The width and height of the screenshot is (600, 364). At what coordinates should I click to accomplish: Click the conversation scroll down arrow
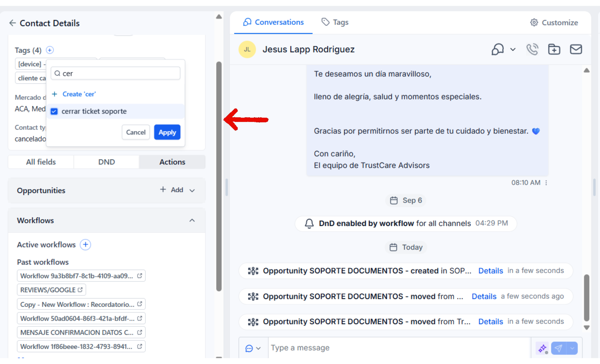coord(587,328)
